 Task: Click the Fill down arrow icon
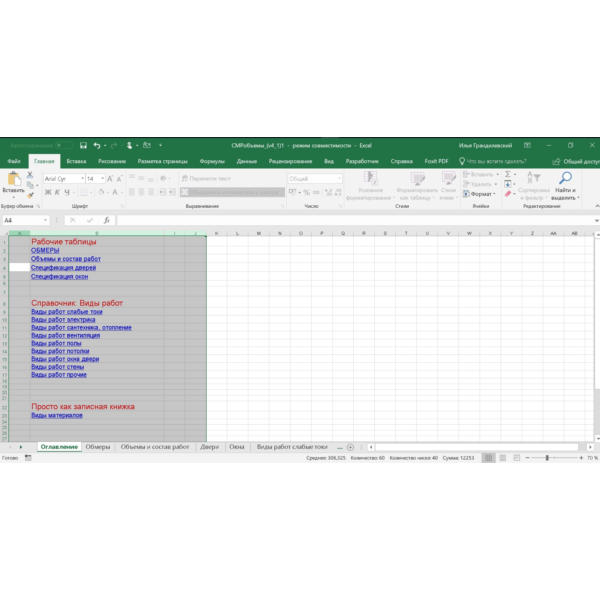click(x=508, y=184)
